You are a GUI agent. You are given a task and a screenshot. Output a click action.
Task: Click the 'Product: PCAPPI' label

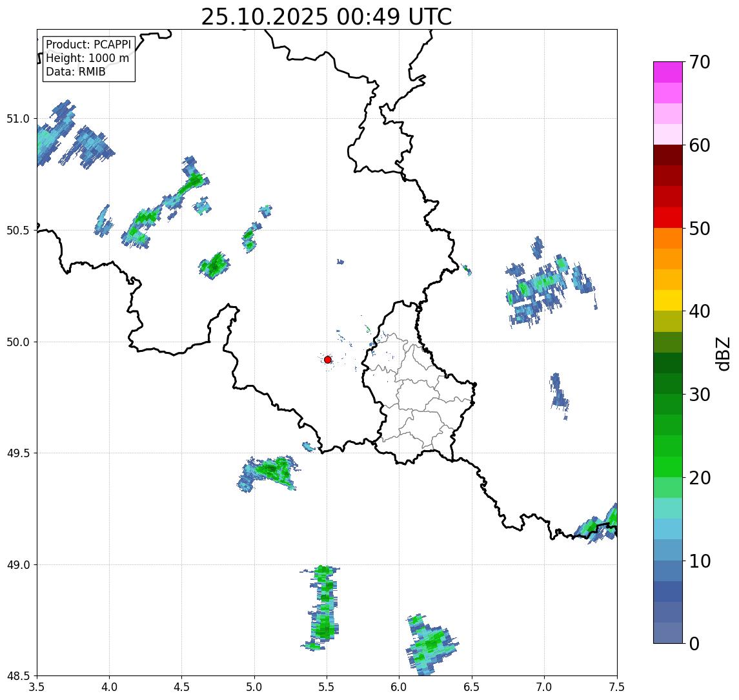click(88, 45)
